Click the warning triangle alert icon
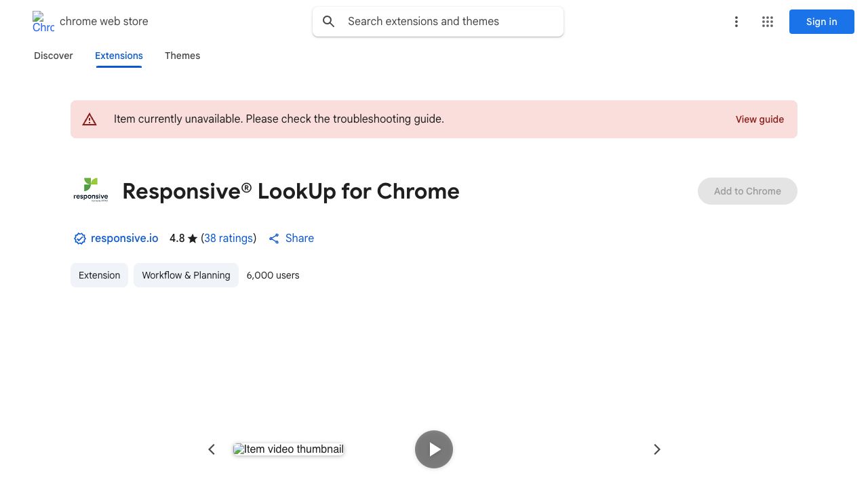This screenshot has height=488, width=868. (90, 119)
